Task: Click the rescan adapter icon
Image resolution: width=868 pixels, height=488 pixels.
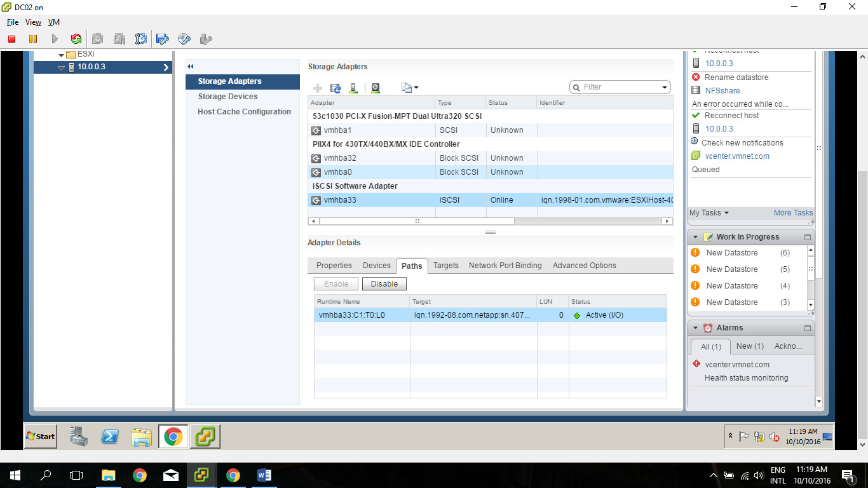Action: tap(376, 88)
